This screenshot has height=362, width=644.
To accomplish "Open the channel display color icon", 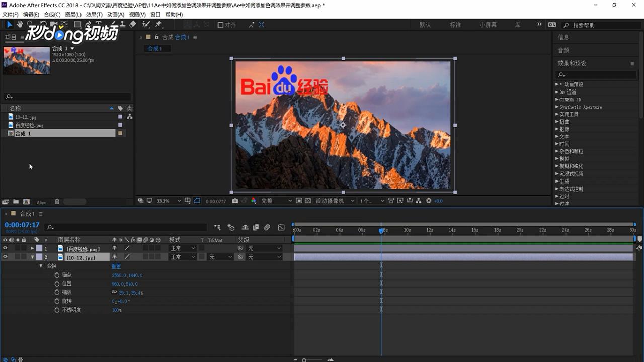I will [253, 201].
